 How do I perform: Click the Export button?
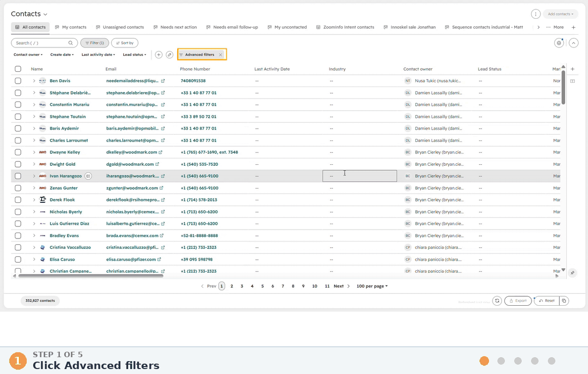click(518, 301)
